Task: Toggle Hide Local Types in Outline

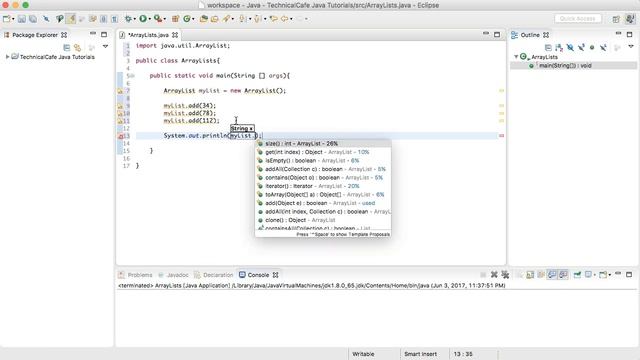Action: [603, 48]
